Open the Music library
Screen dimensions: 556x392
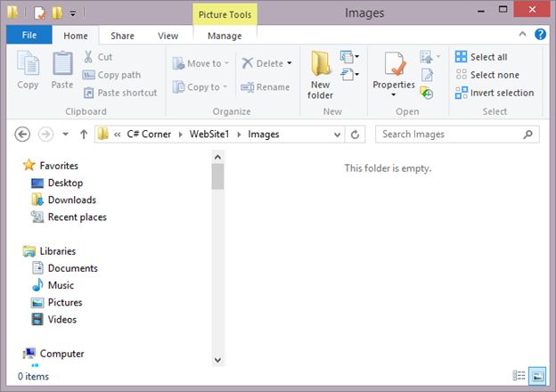53,285
